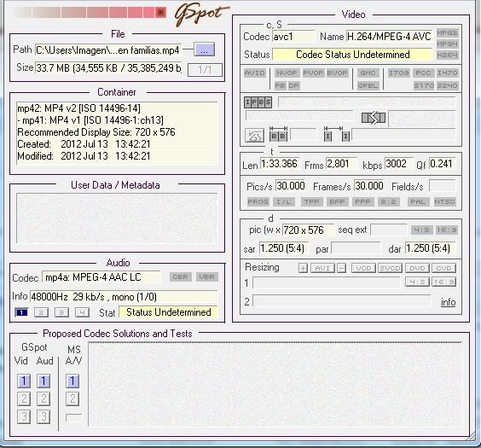Click the NVOP indicator
Viewport: 481px width, 448px height.
287,73
